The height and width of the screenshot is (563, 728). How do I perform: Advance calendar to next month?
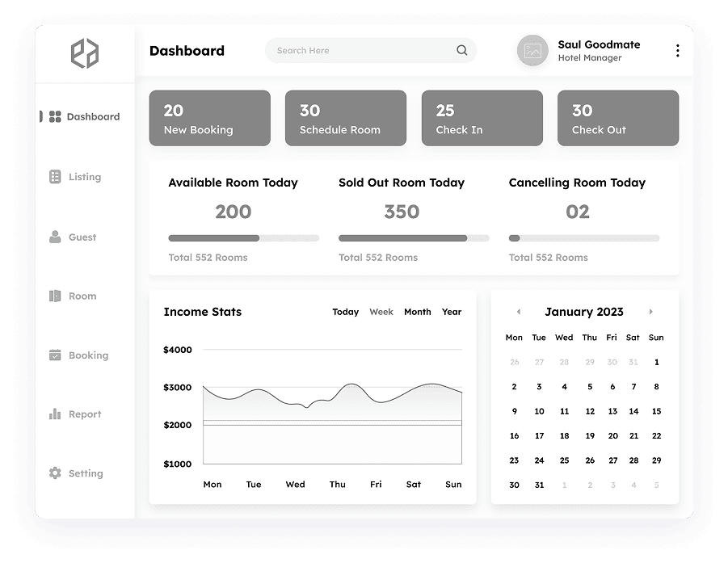coord(651,312)
